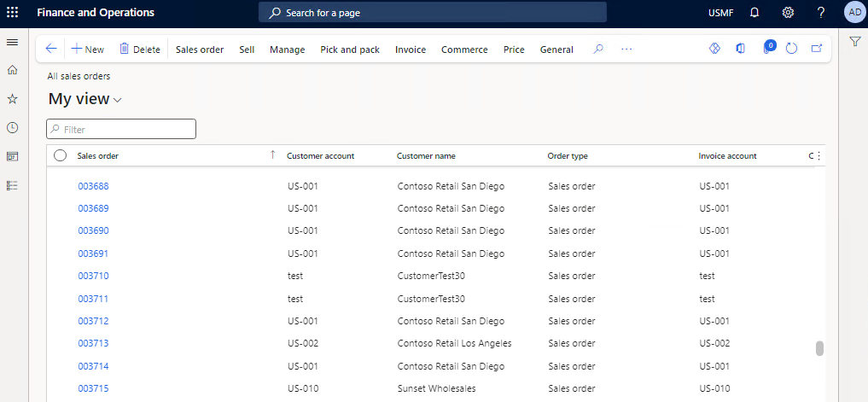868x402 pixels.
Task: Open sales order 003690
Action: (x=93, y=230)
